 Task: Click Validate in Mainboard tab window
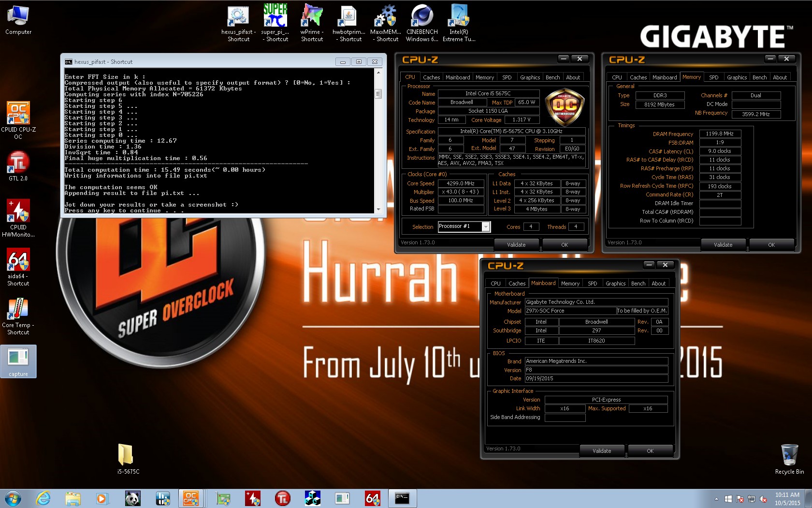tap(602, 451)
